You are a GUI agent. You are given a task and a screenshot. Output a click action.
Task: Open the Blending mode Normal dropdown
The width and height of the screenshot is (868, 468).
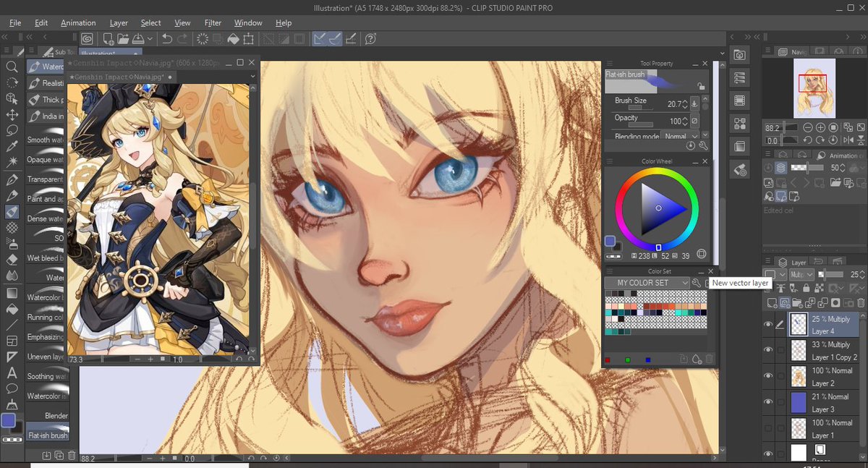[x=681, y=136]
